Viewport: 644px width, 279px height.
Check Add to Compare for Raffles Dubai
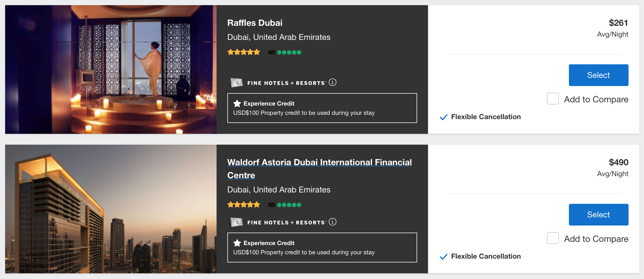tap(553, 99)
